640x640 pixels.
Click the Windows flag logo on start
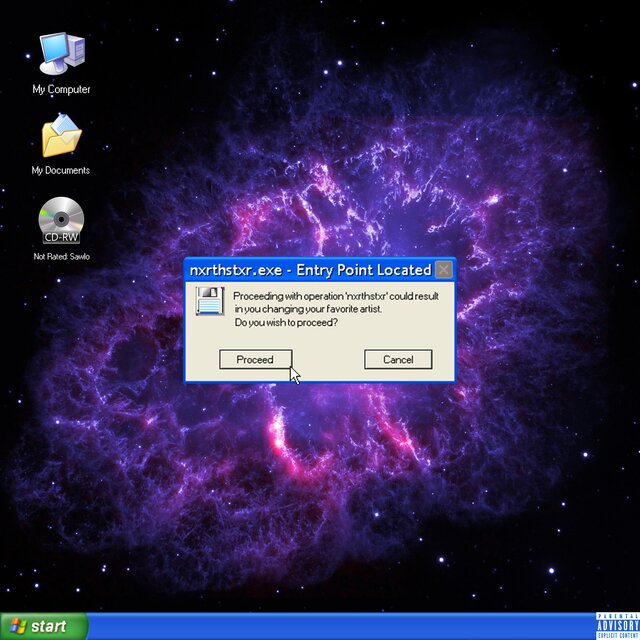coord(16,627)
